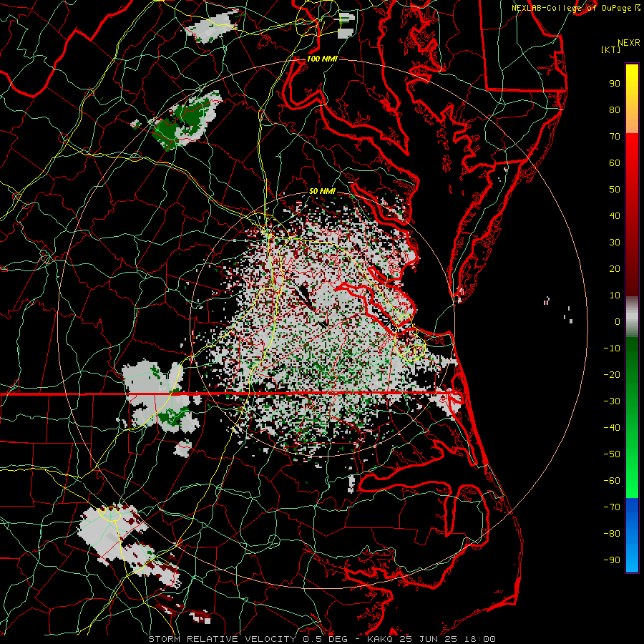Viewport: 644px width, 644px height.
Task: Click the -60 knot scale label
Action: tap(612, 481)
